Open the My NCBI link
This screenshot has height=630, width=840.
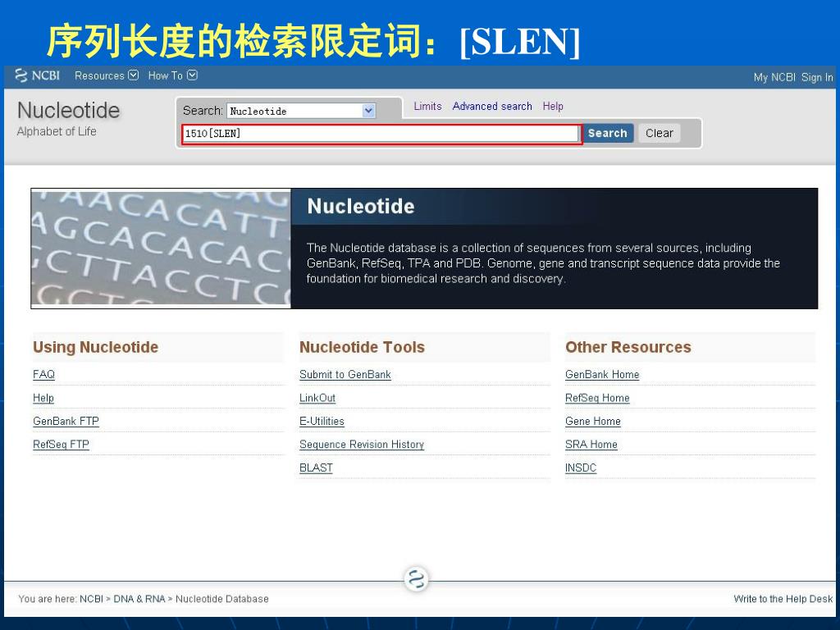point(774,77)
